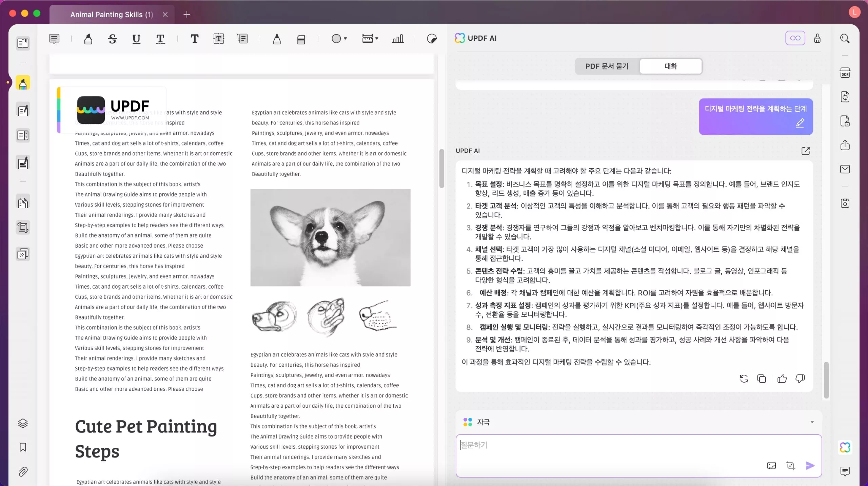868x486 pixels.
Task: Open comments list icon at bottom right
Action: [845, 471]
